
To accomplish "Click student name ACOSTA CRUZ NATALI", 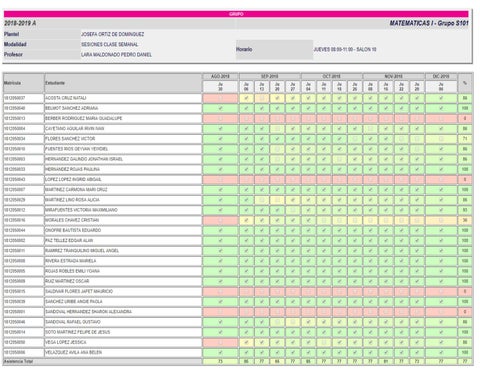I will coord(66,98).
